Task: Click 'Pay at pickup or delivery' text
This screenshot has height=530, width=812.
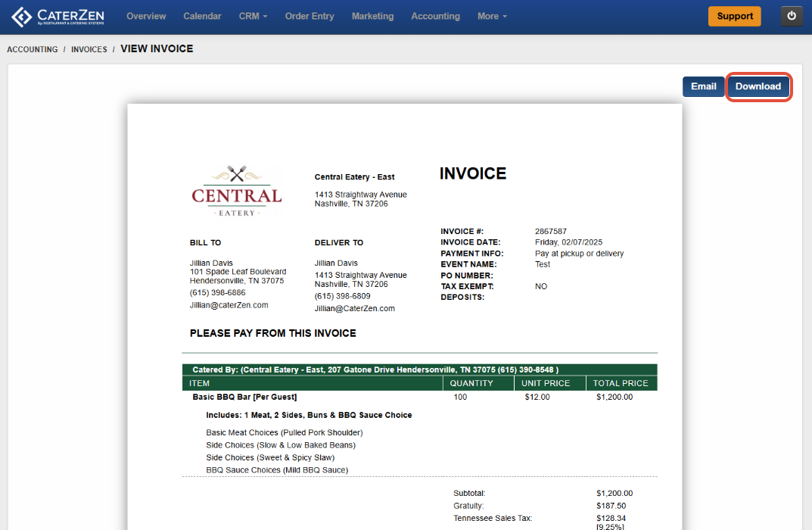Action: coord(579,254)
